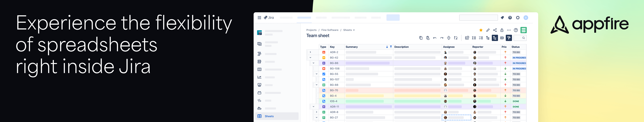Open issue key BG-42

(x=334, y=58)
